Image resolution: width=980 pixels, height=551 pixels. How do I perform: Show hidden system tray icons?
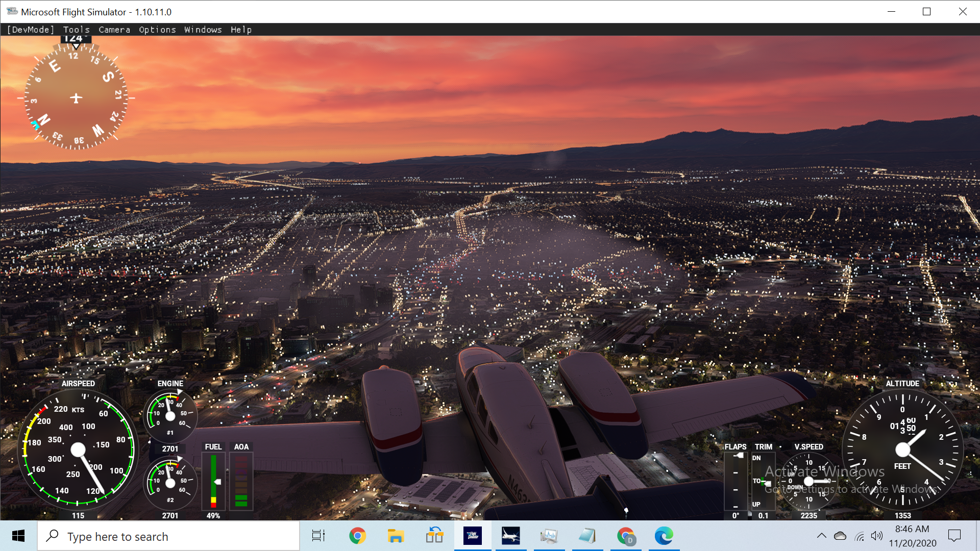point(821,536)
